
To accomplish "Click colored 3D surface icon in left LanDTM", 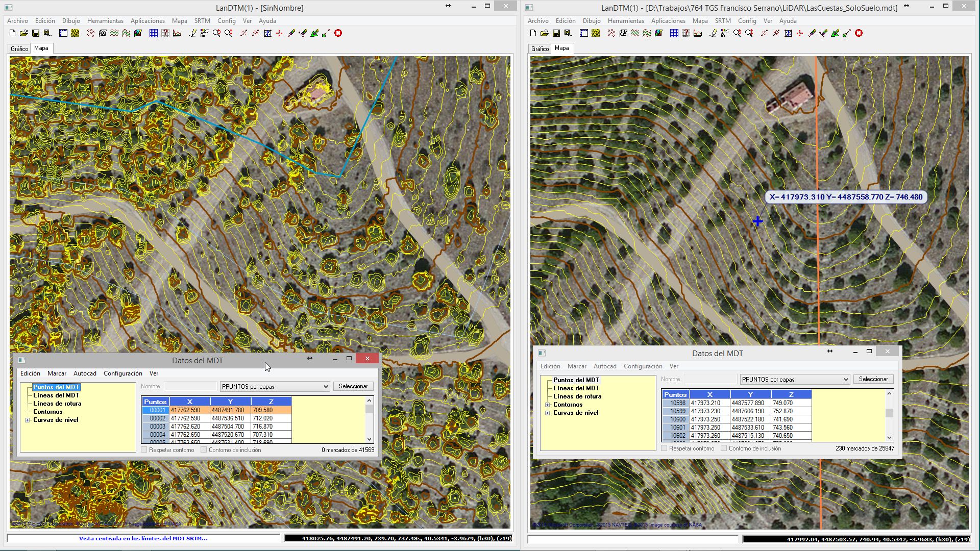I will tap(138, 33).
